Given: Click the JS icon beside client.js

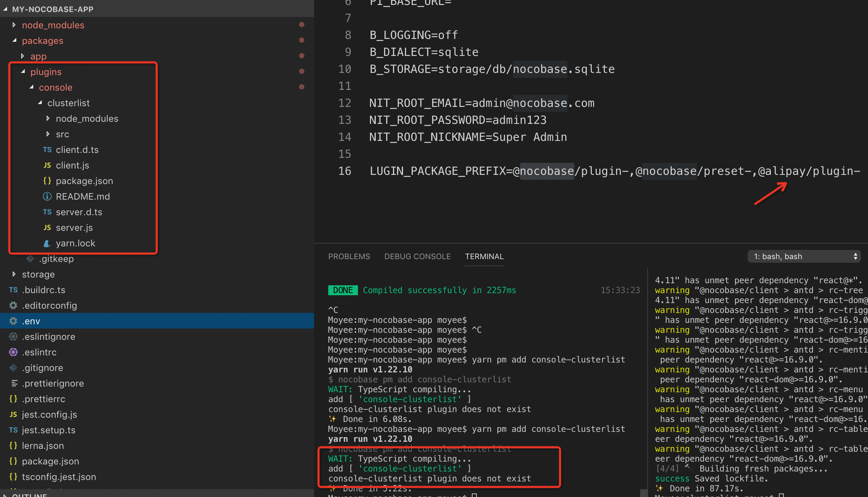Looking at the screenshot, I should pos(47,165).
